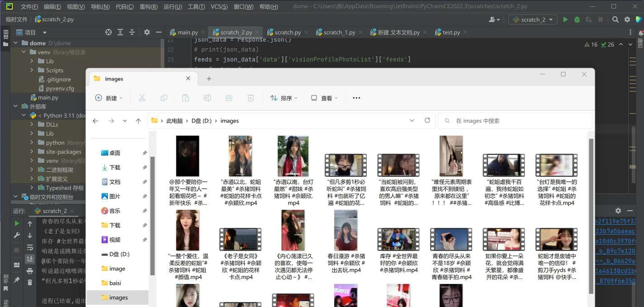The image size is (644, 307).
Task: Cut files using the scissors icon
Action: (x=142, y=98)
